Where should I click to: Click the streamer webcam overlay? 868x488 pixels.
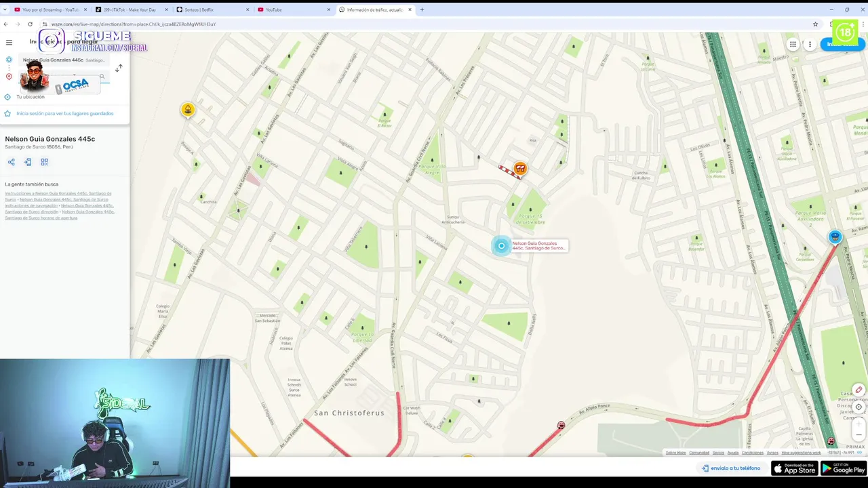[x=115, y=424]
